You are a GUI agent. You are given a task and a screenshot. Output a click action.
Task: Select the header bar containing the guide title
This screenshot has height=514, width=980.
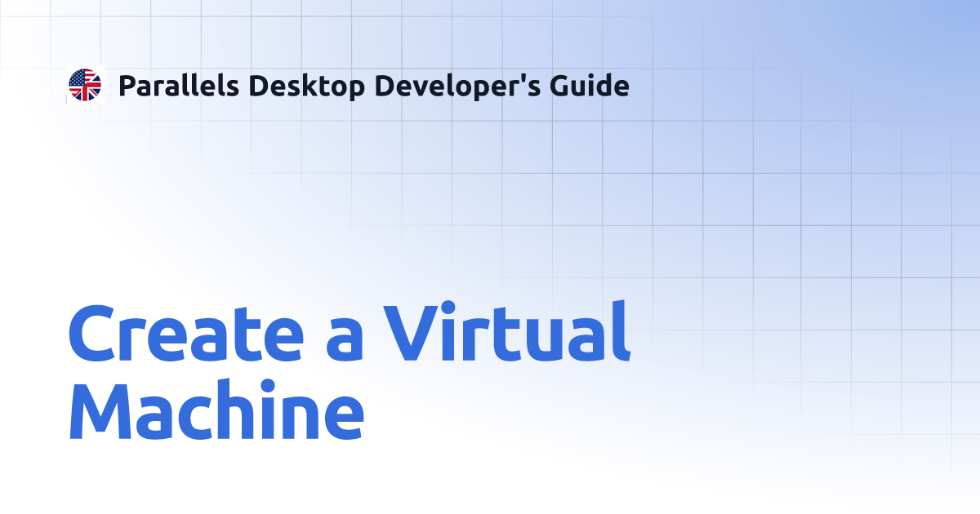point(351,86)
